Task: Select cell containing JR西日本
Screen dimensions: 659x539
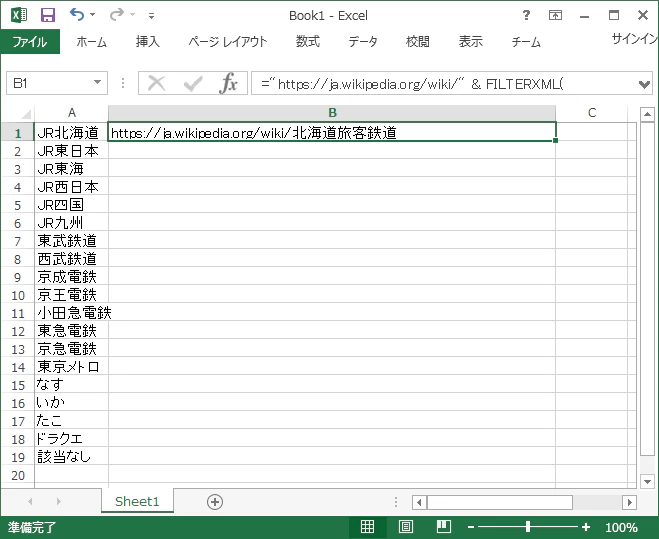Action: (x=71, y=187)
